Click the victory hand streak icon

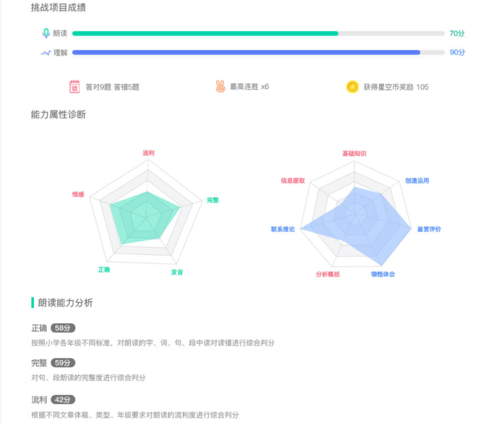coord(220,86)
